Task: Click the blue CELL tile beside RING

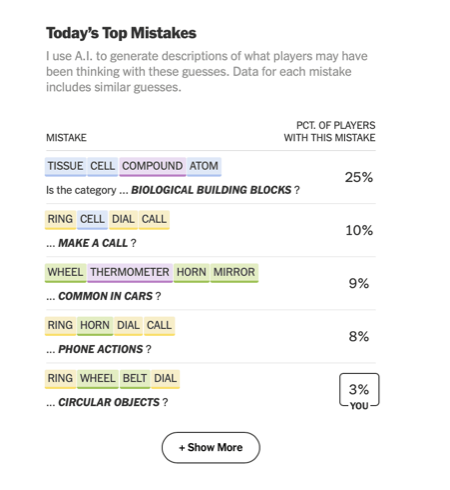Action: [x=92, y=220]
